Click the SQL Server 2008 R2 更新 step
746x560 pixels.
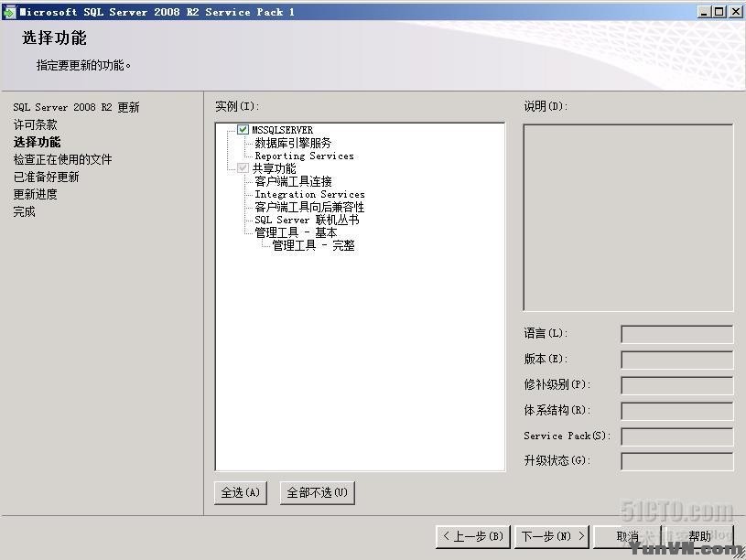[76, 107]
